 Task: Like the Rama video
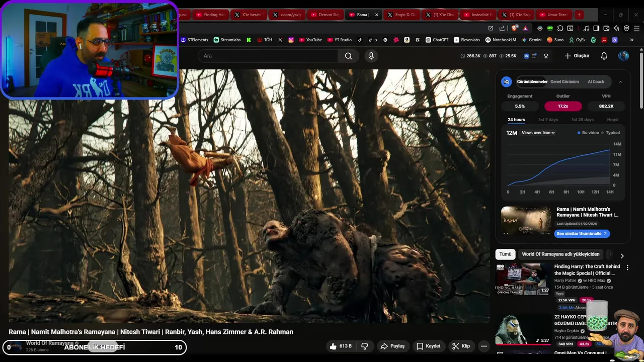341,346
